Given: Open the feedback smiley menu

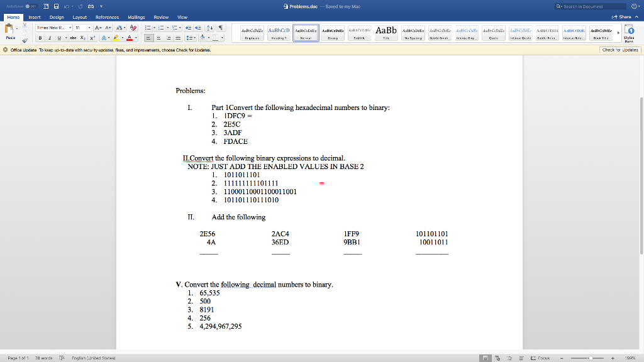Looking at the screenshot, I should coord(635,6).
